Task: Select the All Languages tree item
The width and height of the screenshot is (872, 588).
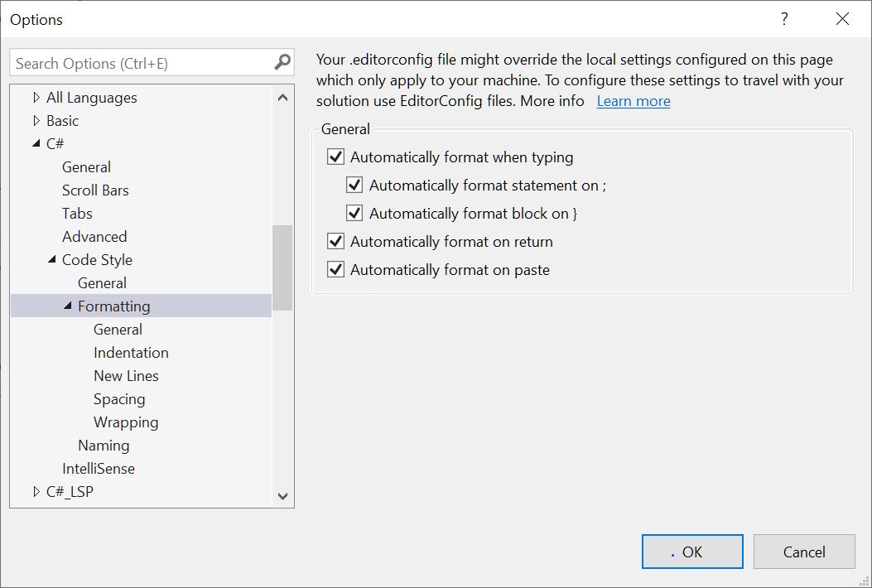Action: [x=91, y=98]
